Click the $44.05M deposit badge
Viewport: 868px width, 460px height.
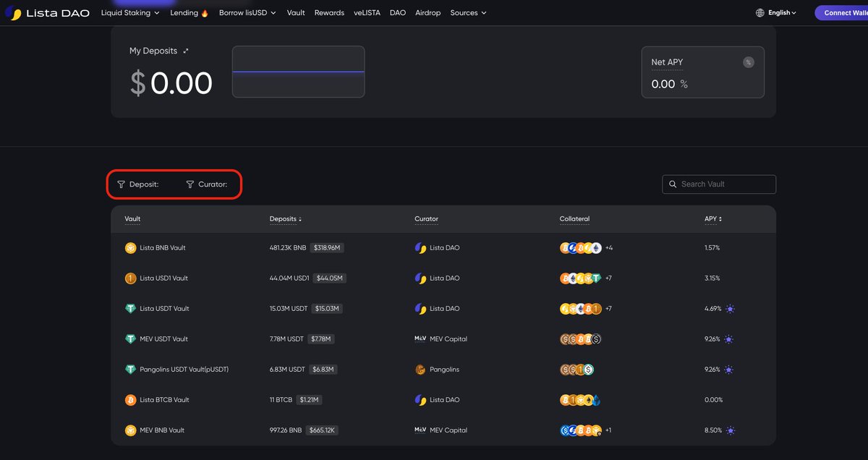click(x=330, y=278)
